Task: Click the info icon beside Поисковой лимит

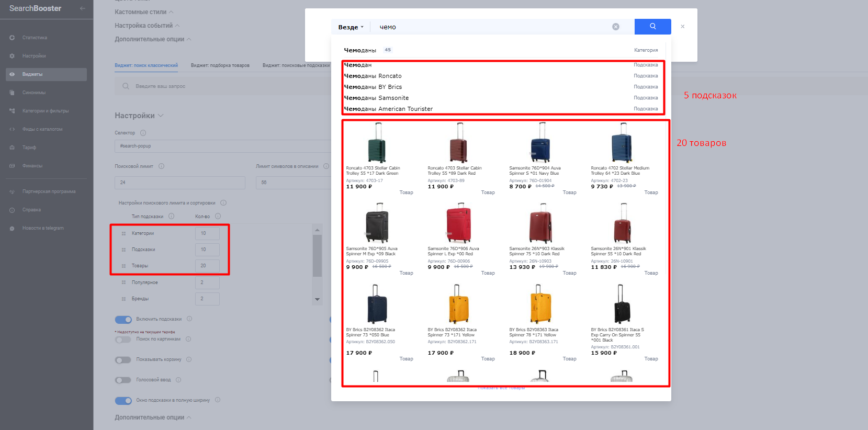Action: tap(161, 166)
